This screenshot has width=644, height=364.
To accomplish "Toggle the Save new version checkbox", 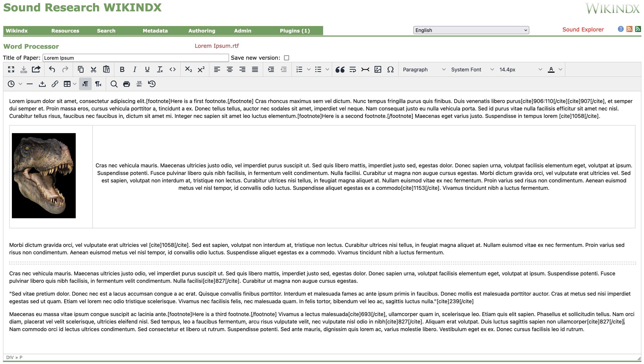I will click(287, 58).
